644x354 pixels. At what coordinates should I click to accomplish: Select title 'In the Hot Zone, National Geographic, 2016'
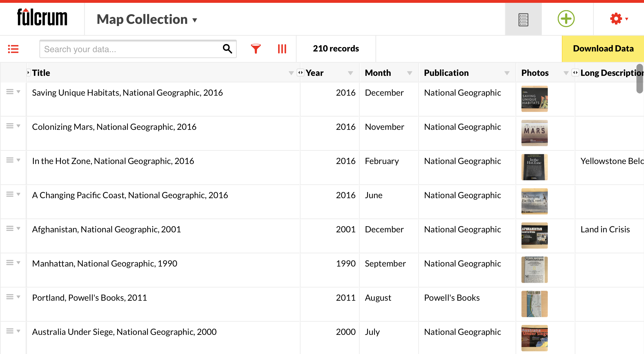point(113,161)
